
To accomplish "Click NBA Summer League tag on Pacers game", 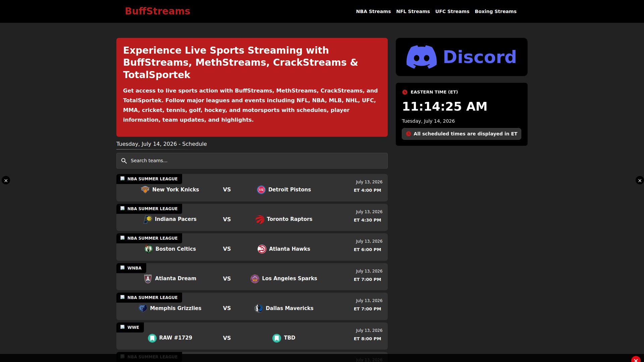I will click(149, 209).
